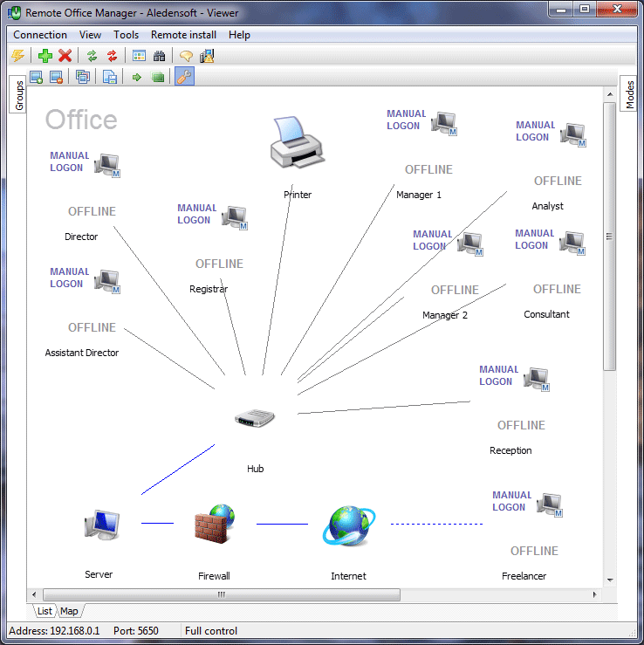The image size is (644, 645).
Task: Click the Address 192.168.0.1 status field
Action: (54, 631)
